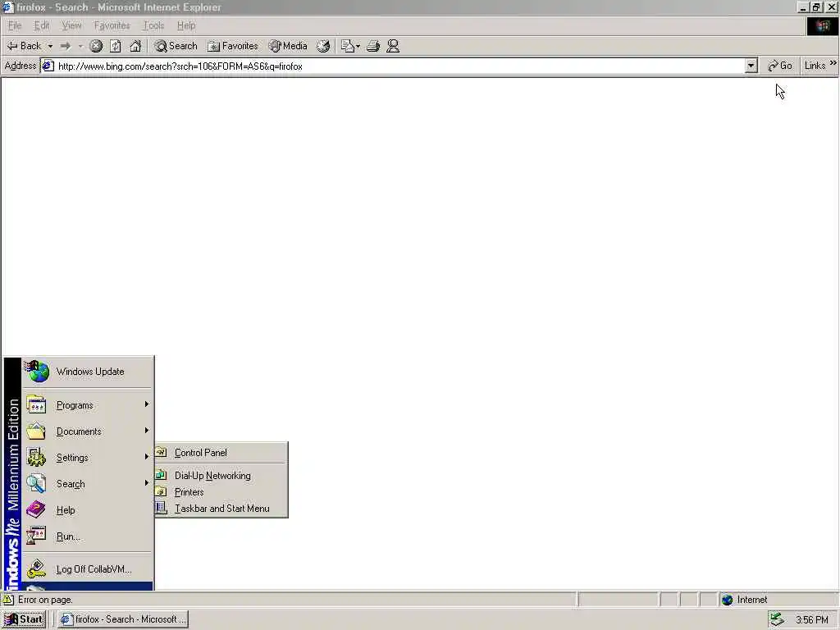Select Settings in Start menu

(88, 458)
